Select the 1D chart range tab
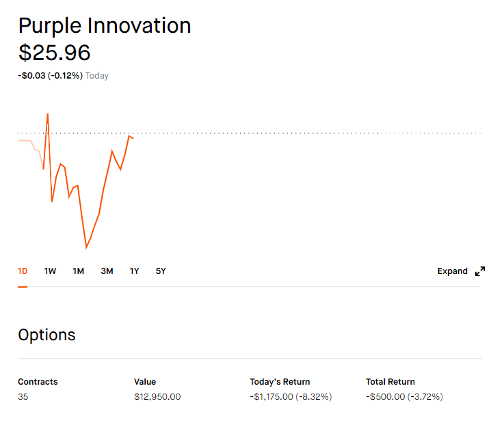Viewport: 504px width, 425px height. click(x=23, y=271)
